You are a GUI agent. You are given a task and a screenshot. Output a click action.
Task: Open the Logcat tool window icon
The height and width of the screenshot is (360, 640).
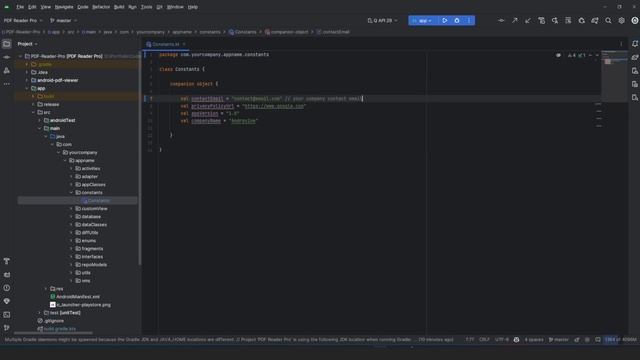(7, 275)
